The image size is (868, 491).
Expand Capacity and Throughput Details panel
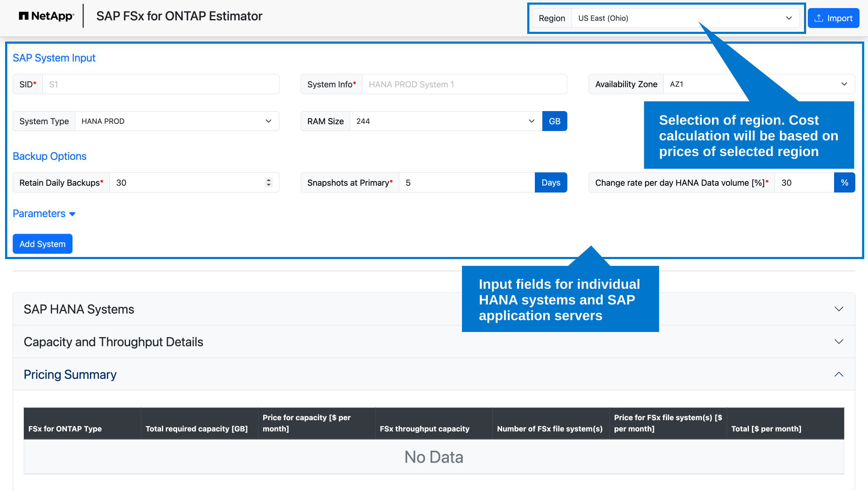pyautogui.click(x=434, y=342)
